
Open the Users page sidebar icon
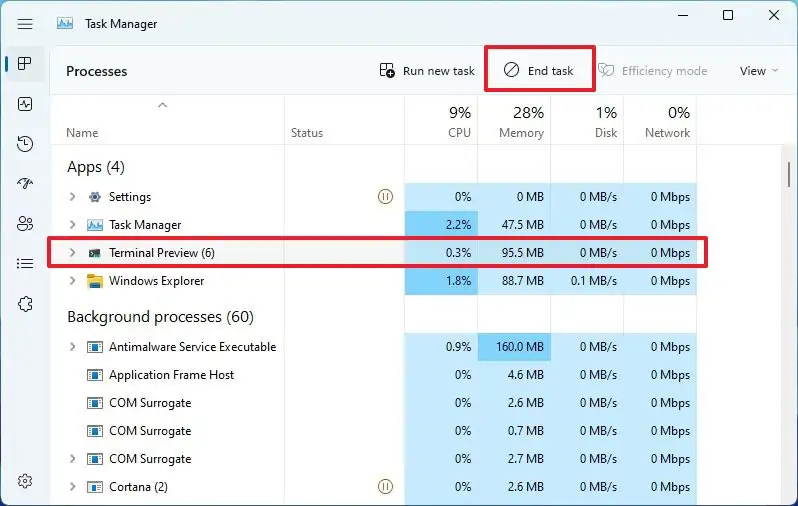25,224
